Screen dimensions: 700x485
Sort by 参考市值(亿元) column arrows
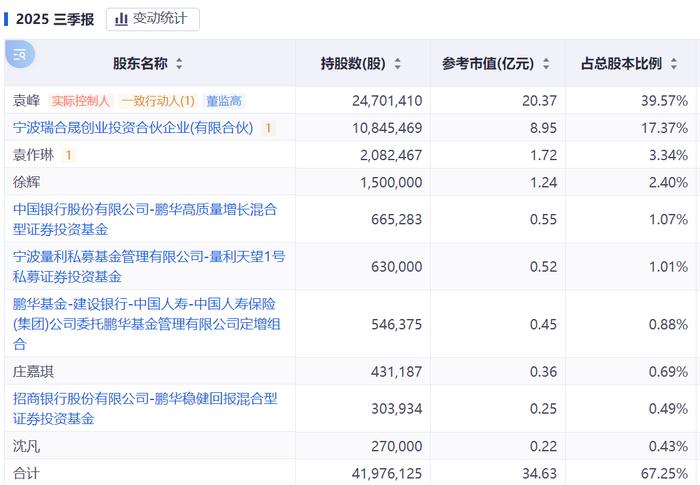546,64
